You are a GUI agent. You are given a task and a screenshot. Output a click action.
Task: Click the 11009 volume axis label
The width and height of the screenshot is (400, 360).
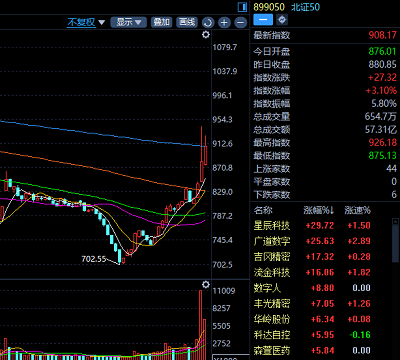pyautogui.click(x=224, y=291)
